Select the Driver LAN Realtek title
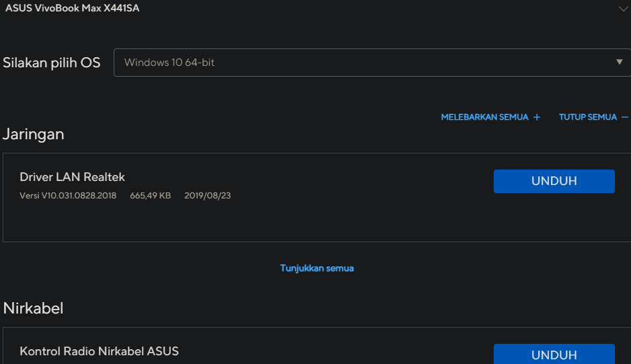The height and width of the screenshot is (364, 631). [x=72, y=177]
